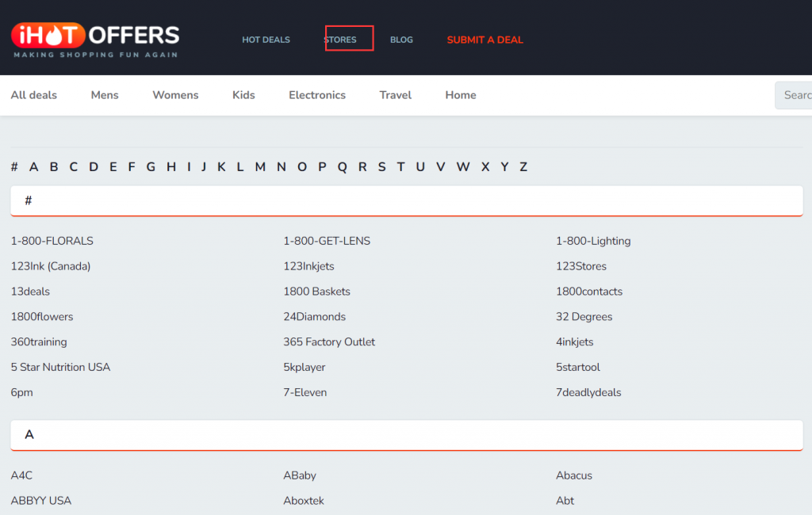Select the Kids category
Image resolution: width=812 pixels, height=515 pixels.
243,95
